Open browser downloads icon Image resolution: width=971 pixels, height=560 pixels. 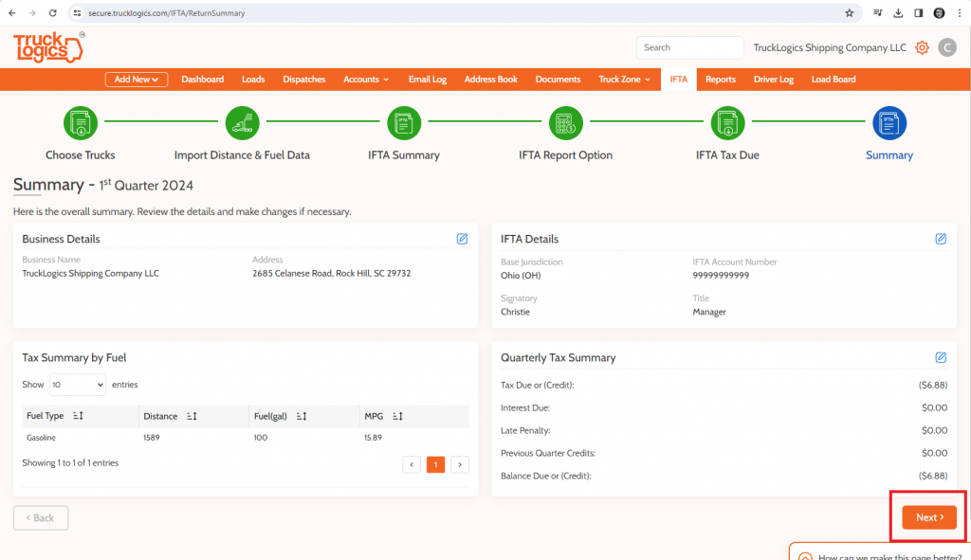(898, 13)
